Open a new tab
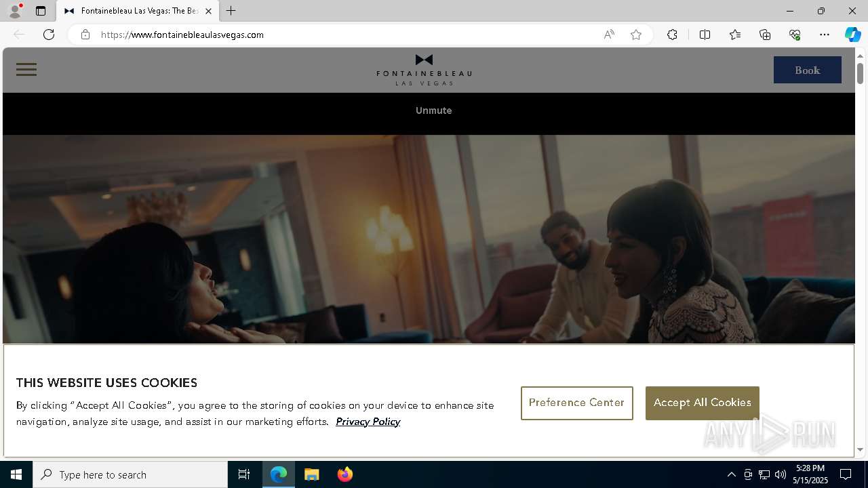Screen dimensions: 868x488 (x=231, y=11)
